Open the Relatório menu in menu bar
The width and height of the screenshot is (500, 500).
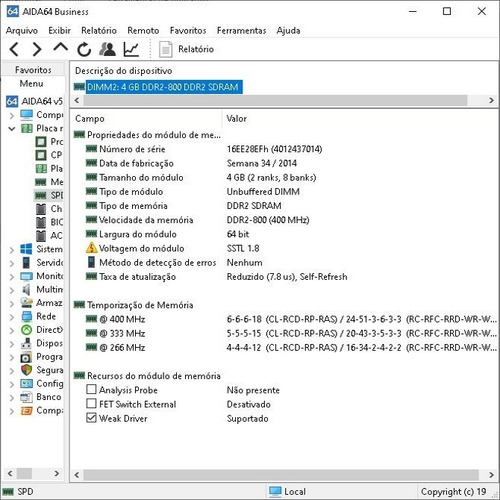pyautogui.click(x=99, y=31)
